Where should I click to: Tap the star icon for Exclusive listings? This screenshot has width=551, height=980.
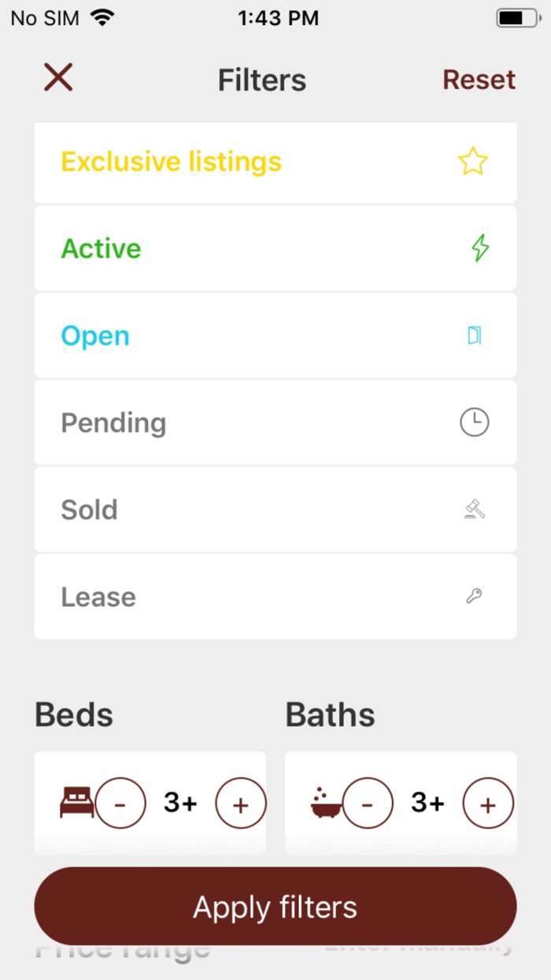tap(473, 161)
